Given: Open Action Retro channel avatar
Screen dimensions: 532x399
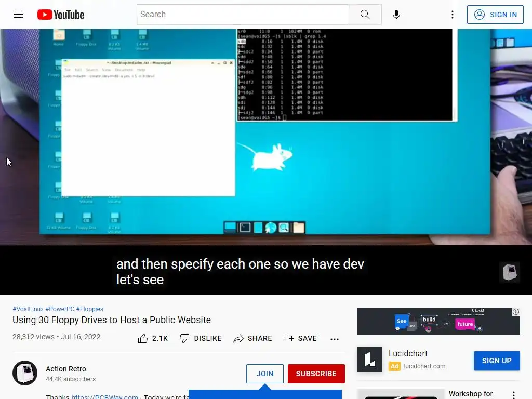Looking at the screenshot, I should 25,373.
